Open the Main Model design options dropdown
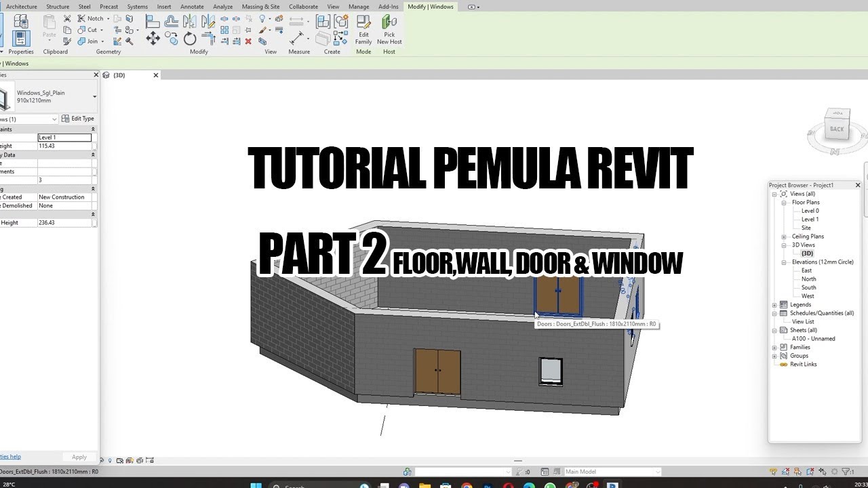868x488 pixels. [658, 472]
